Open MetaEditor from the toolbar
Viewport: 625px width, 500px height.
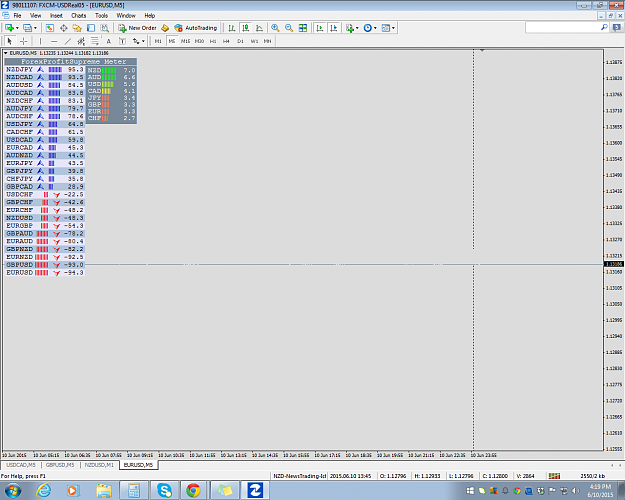click(165, 28)
